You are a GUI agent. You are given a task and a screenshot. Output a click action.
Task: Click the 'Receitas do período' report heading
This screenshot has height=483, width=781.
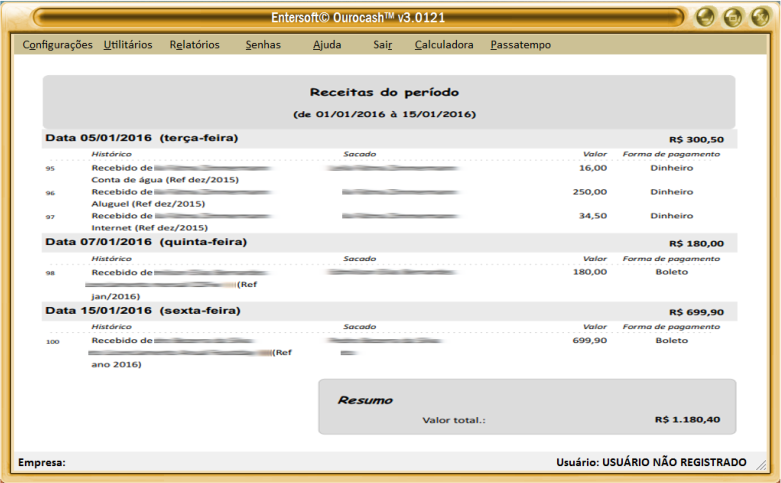coord(384,92)
